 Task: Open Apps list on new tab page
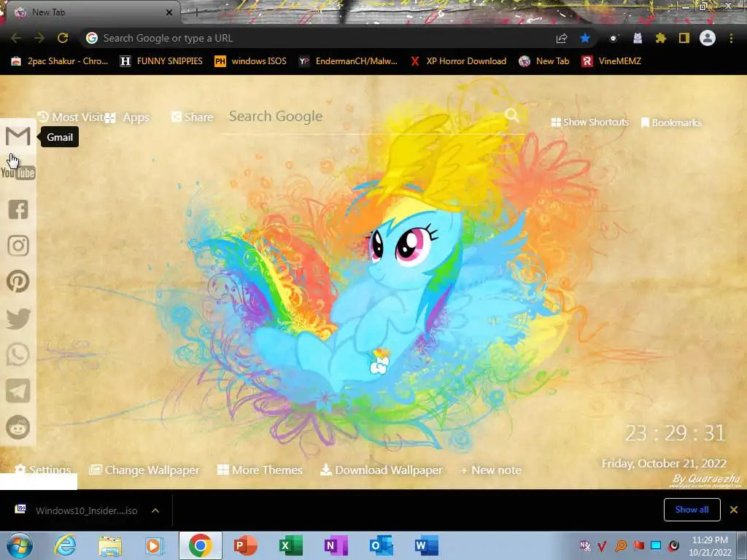click(127, 117)
